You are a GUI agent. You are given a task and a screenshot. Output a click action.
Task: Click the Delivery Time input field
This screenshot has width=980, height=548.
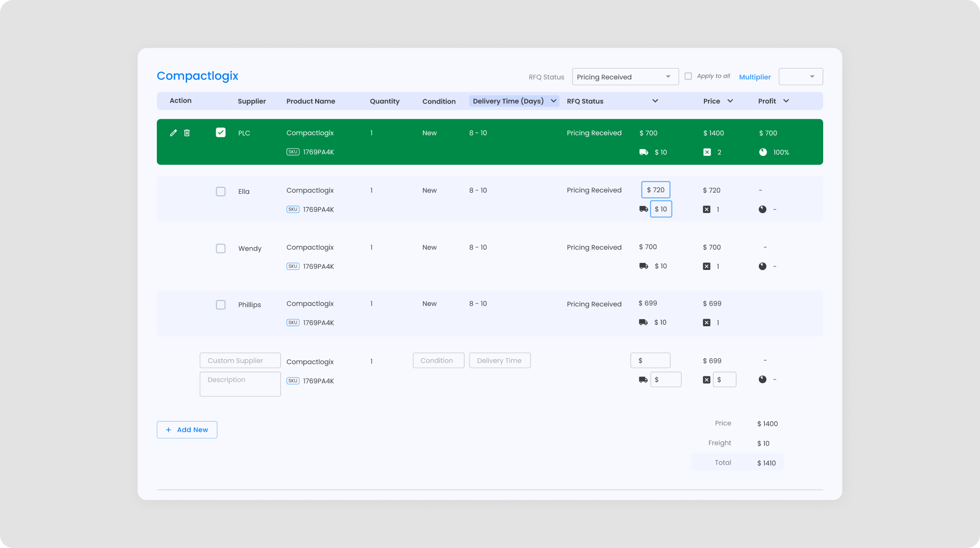500,360
